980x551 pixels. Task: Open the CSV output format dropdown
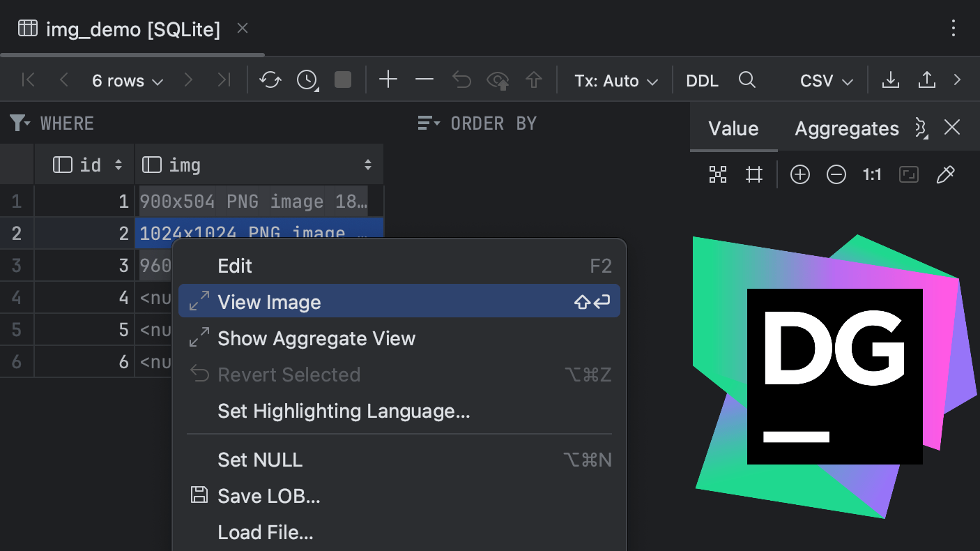tap(825, 80)
